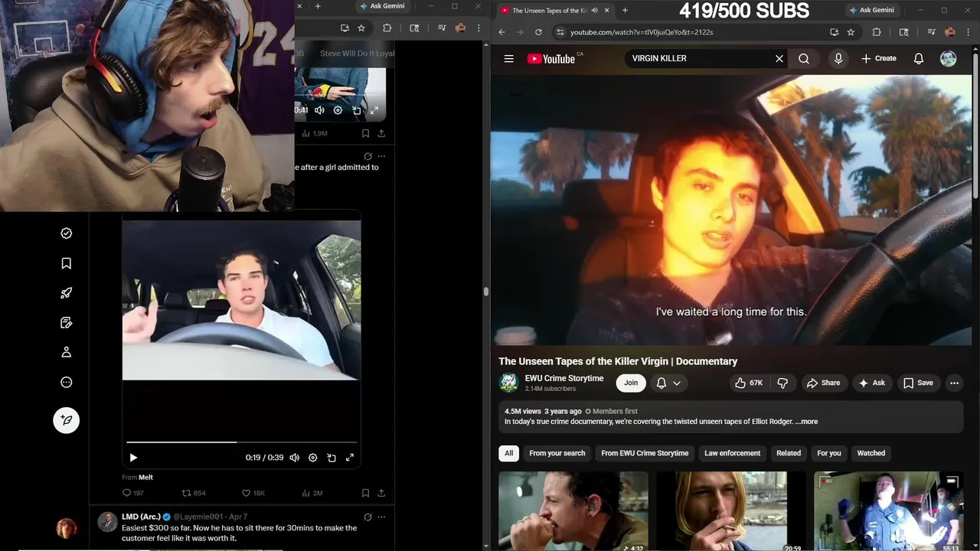980x551 pixels.
Task: Open more options on the girl-admitted tweet
Action: pyautogui.click(x=381, y=156)
